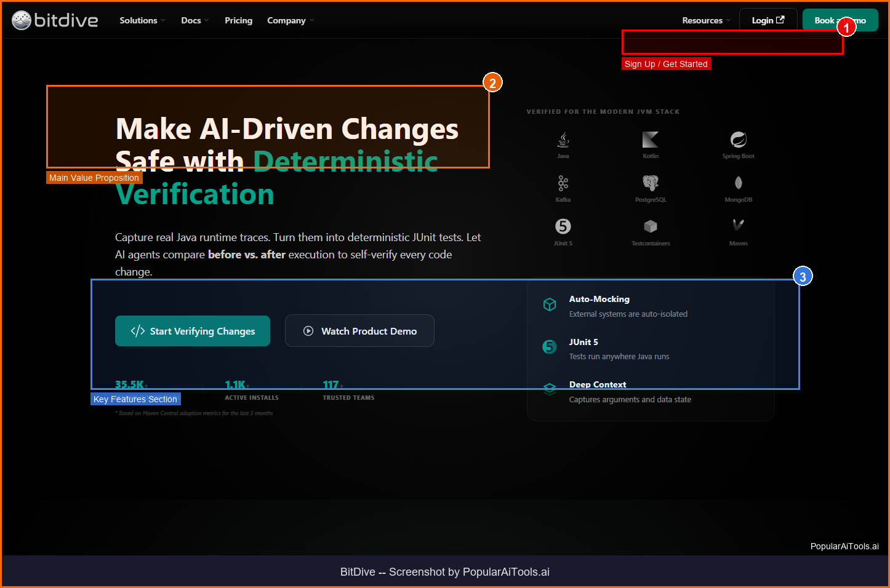Click the Java icon in the stack grid
The image size is (890, 588).
tap(563, 140)
